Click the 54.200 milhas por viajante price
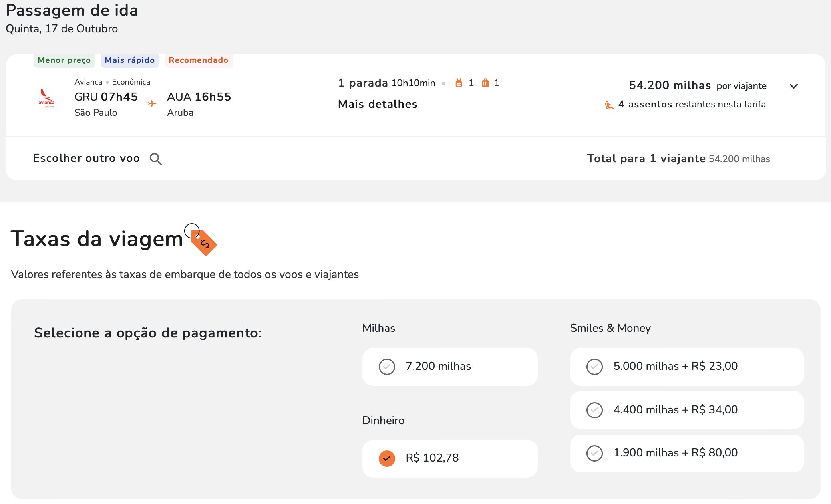831x504 pixels. pos(698,85)
